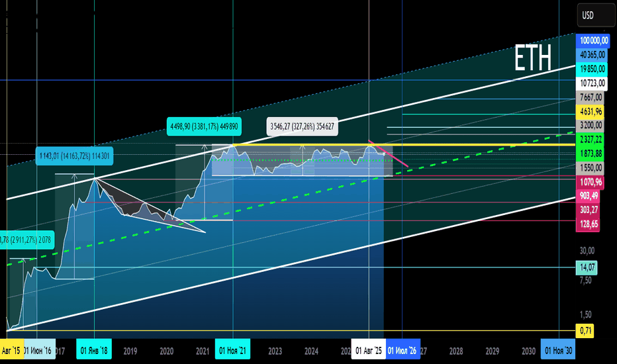617x364 pixels.
Task: Click the white 10 723,00 price label
Action: pos(593,83)
